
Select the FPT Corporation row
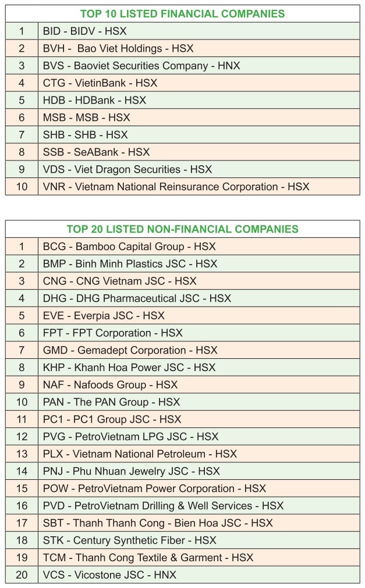[x=112, y=333]
